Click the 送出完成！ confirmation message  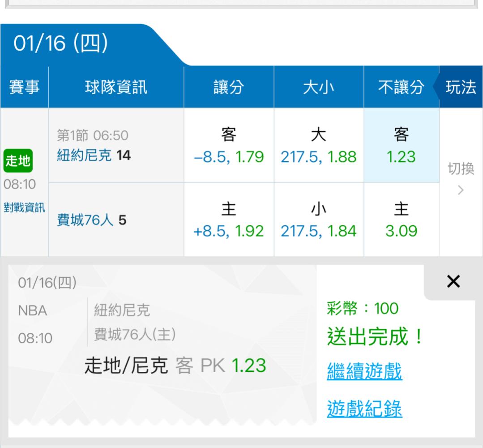click(375, 337)
